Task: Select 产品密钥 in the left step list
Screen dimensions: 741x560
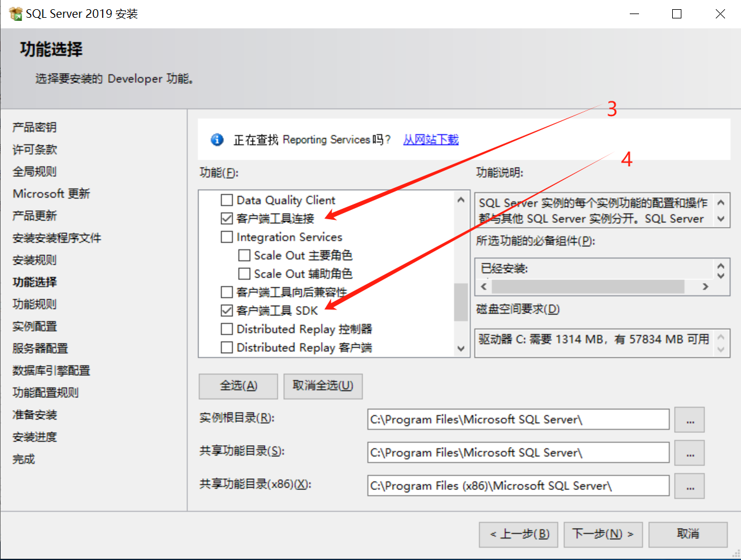Action: (x=34, y=128)
